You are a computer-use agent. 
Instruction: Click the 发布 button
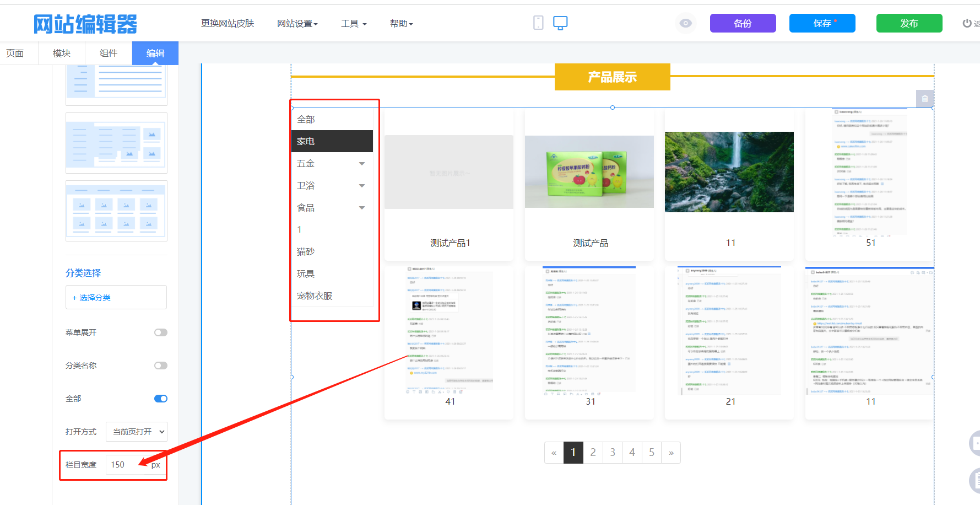pos(909,23)
